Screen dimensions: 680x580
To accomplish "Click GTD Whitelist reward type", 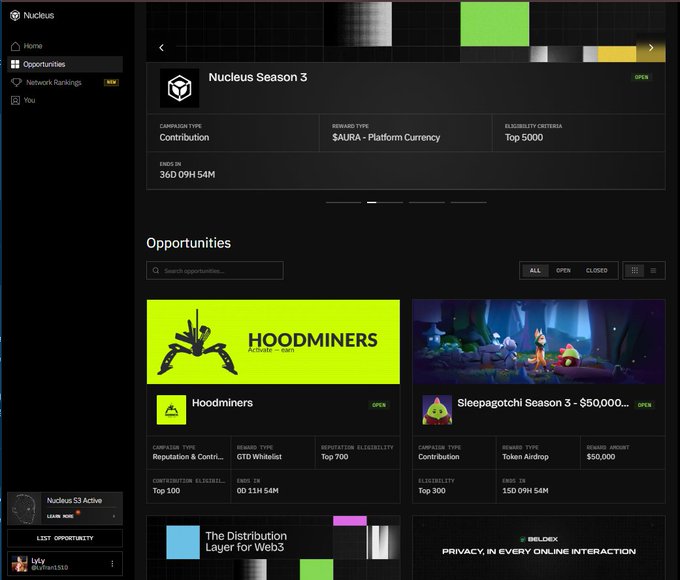I will point(259,457).
